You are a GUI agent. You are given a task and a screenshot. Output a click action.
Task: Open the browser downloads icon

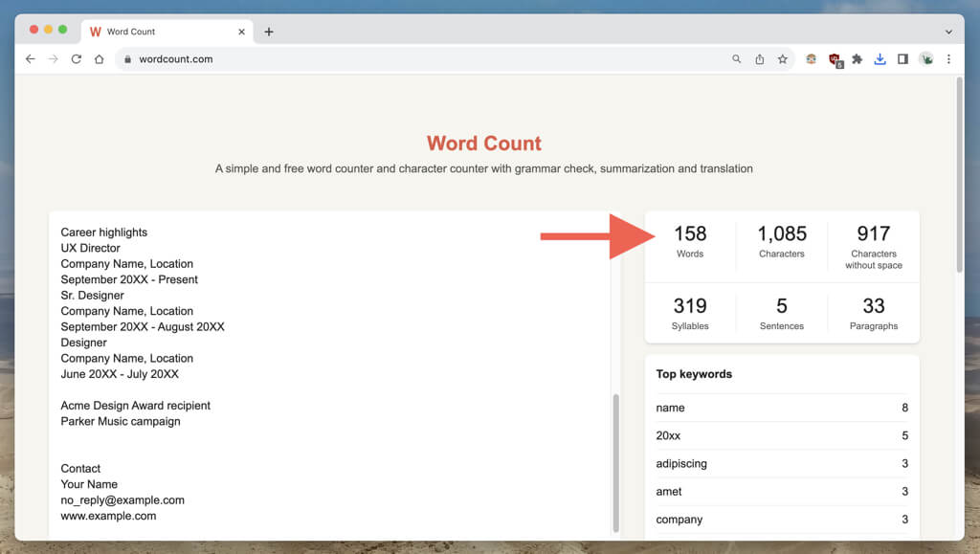(x=880, y=59)
